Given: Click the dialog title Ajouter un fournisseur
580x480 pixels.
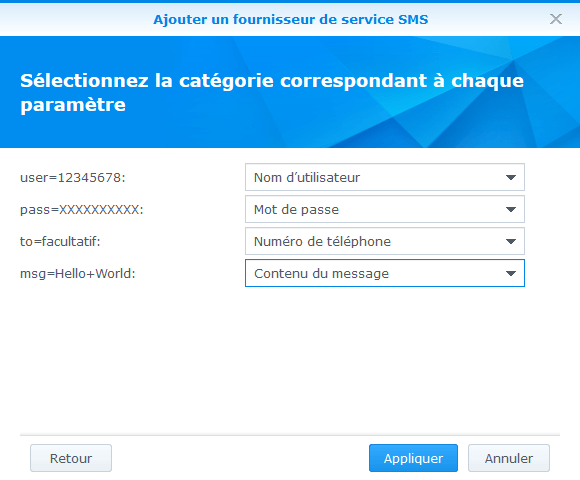Looking at the screenshot, I should click(x=291, y=19).
